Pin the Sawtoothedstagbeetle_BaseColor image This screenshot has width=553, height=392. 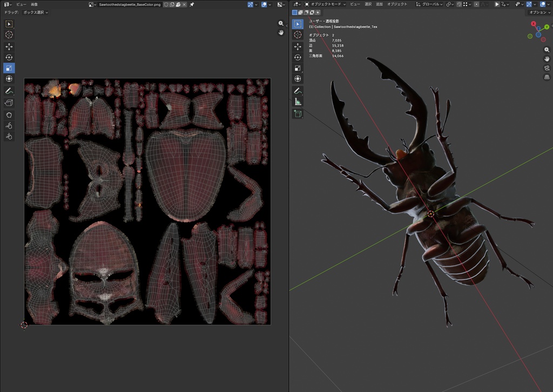[192, 4]
